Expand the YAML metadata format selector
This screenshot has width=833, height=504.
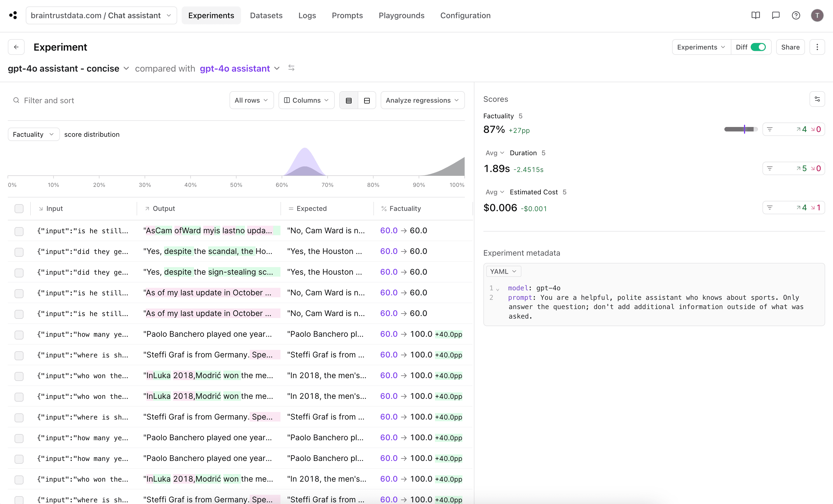pyautogui.click(x=502, y=271)
